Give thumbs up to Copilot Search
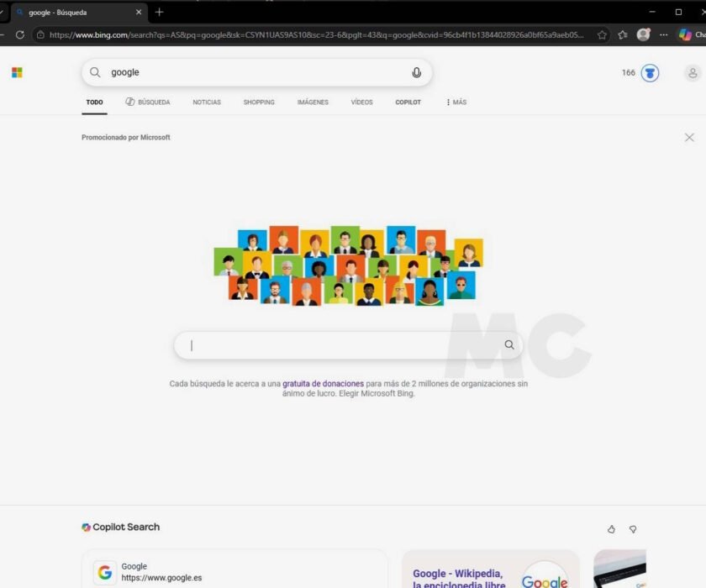 tap(611, 529)
